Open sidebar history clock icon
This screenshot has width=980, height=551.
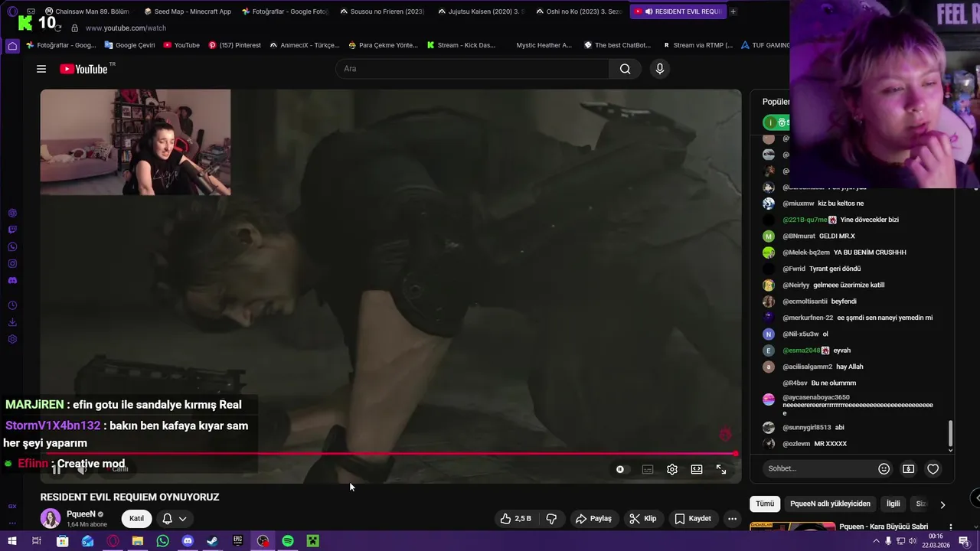coord(12,305)
